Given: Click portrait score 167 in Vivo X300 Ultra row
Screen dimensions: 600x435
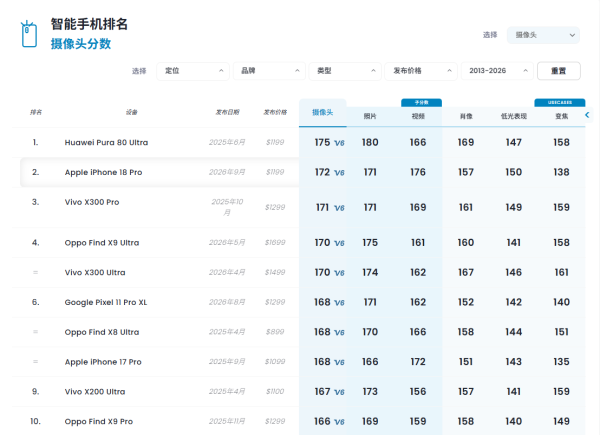Looking at the screenshot, I should (466, 272).
